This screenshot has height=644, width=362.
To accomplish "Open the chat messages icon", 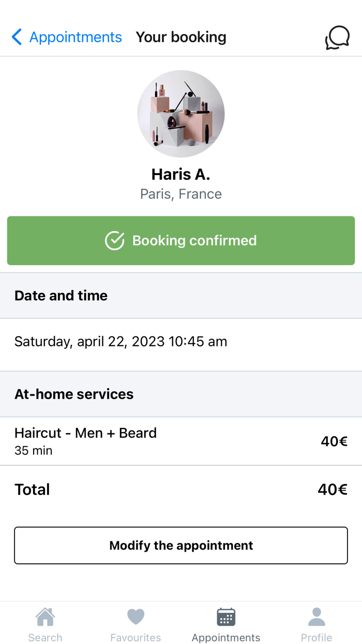I will tap(337, 38).
